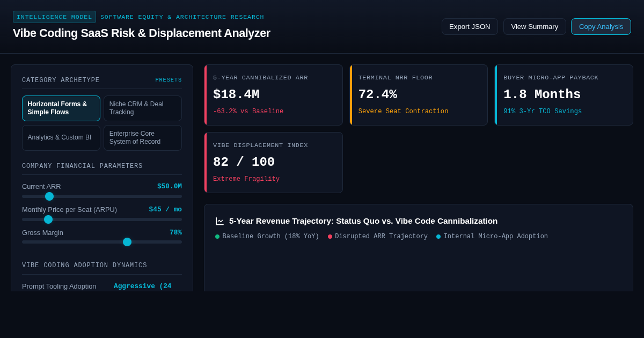Screen dimensions: 644x338
Task: Open the View Summary panel
Action: [x=535, y=26]
